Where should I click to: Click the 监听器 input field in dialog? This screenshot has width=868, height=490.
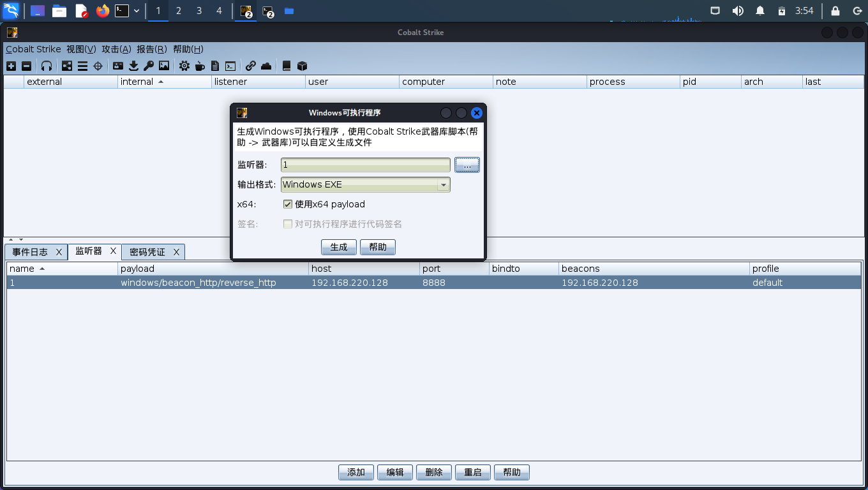point(366,165)
